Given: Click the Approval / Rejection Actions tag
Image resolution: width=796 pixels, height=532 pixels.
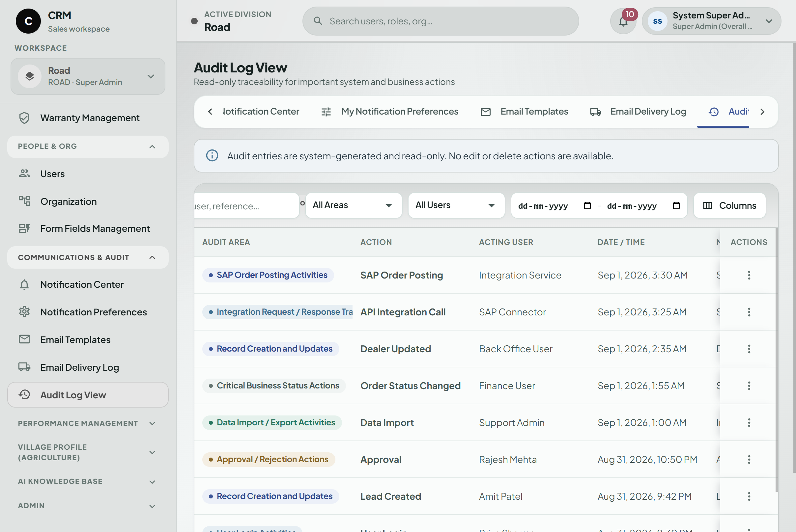Looking at the screenshot, I should (x=269, y=459).
